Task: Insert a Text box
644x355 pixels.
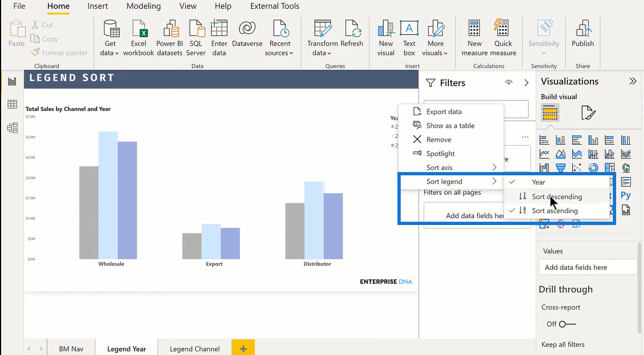Action: 409,38
